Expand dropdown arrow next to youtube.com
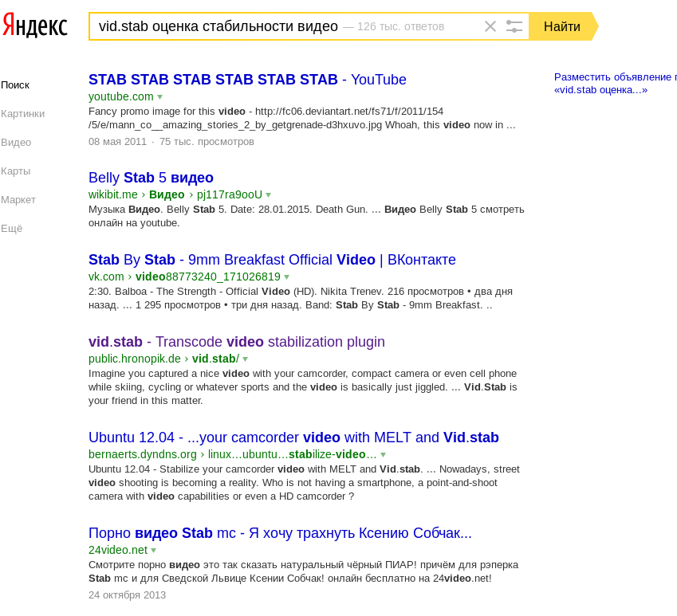The width and height of the screenshot is (677, 616). coord(159,97)
